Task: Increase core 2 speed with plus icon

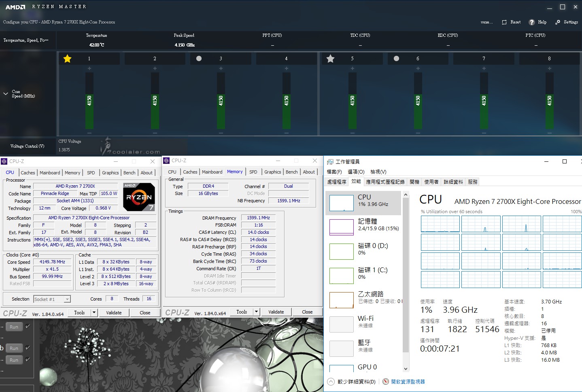Action: pyautogui.click(x=155, y=68)
